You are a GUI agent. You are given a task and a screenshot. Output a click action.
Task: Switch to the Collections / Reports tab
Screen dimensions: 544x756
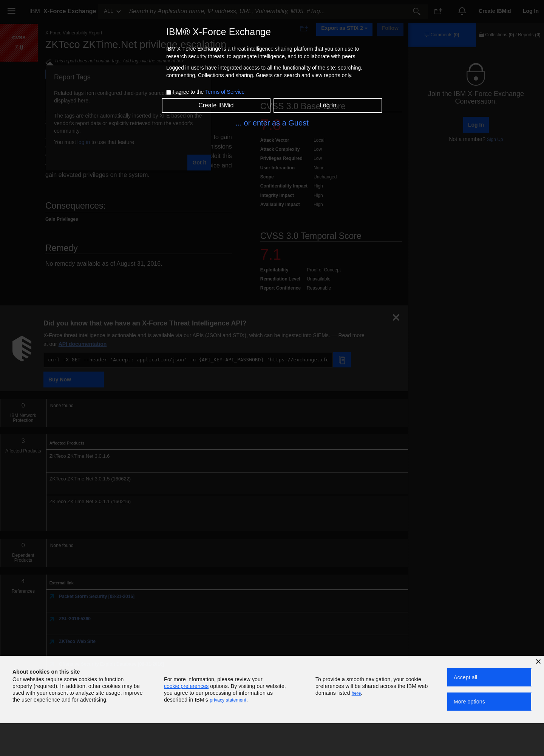coord(510,35)
